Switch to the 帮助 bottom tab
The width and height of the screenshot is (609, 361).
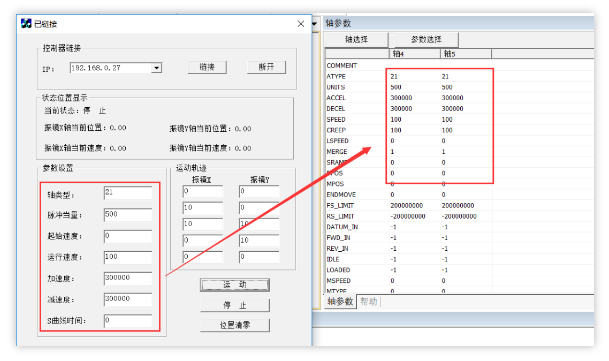click(369, 302)
